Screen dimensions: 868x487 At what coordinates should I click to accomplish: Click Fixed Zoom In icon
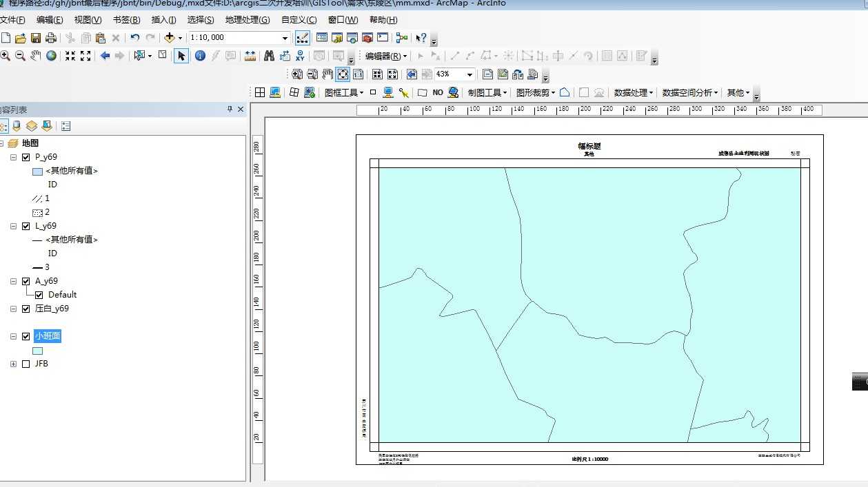point(70,56)
